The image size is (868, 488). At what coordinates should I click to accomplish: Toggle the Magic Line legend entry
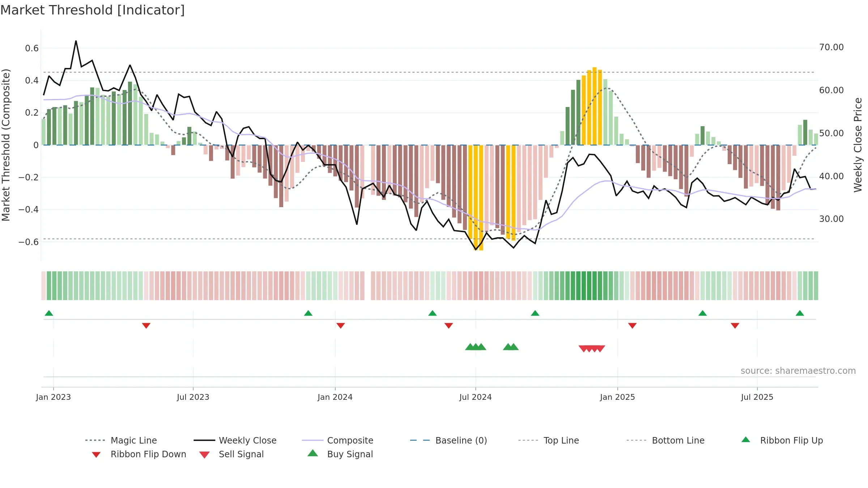click(x=121, y=440)
